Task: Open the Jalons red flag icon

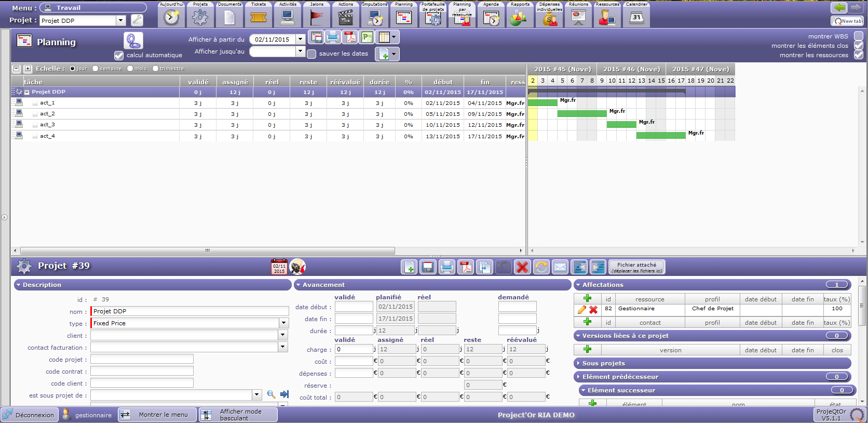Action: pos(317,17)
